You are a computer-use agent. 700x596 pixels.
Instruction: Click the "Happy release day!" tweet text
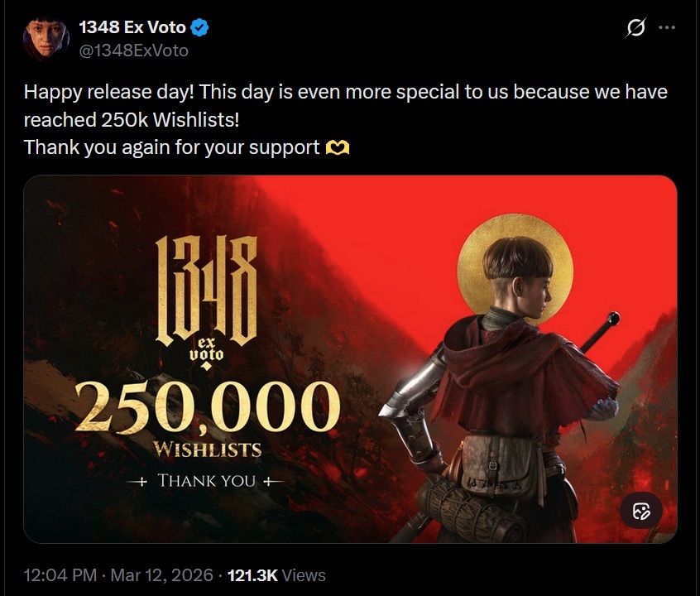[108, 92]
